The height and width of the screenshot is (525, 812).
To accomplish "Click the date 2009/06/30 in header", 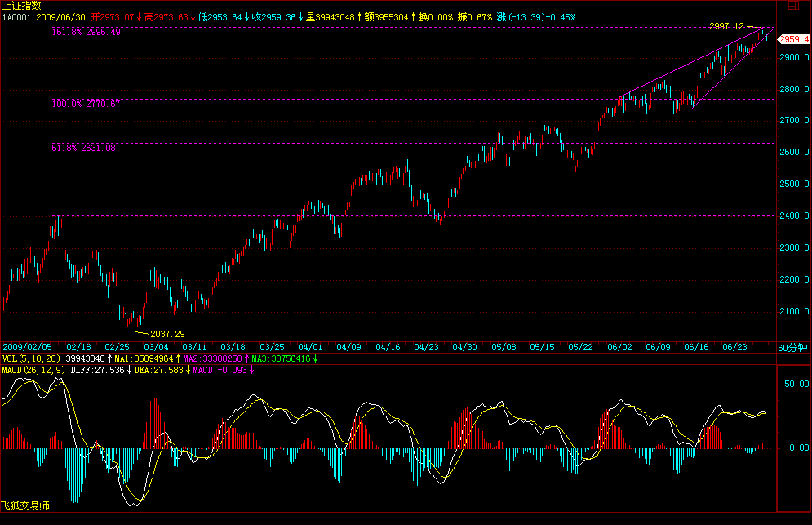I will (60, 17).
